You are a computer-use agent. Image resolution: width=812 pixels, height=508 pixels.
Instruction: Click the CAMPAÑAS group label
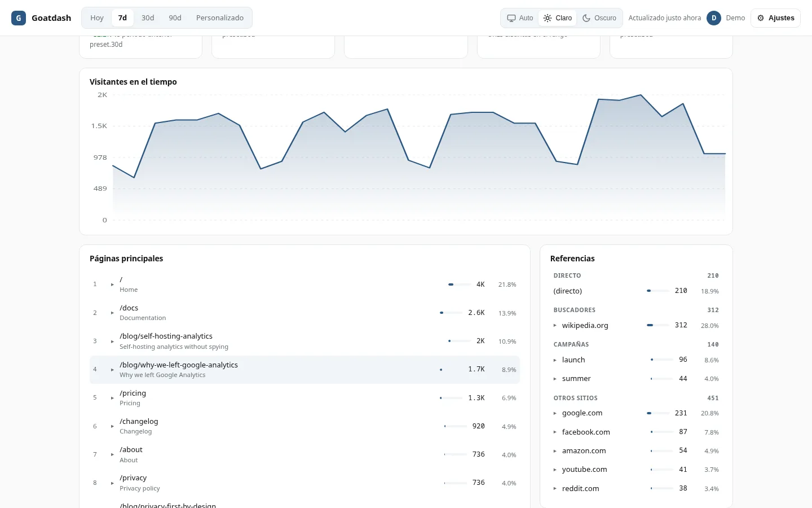(571, 344)
